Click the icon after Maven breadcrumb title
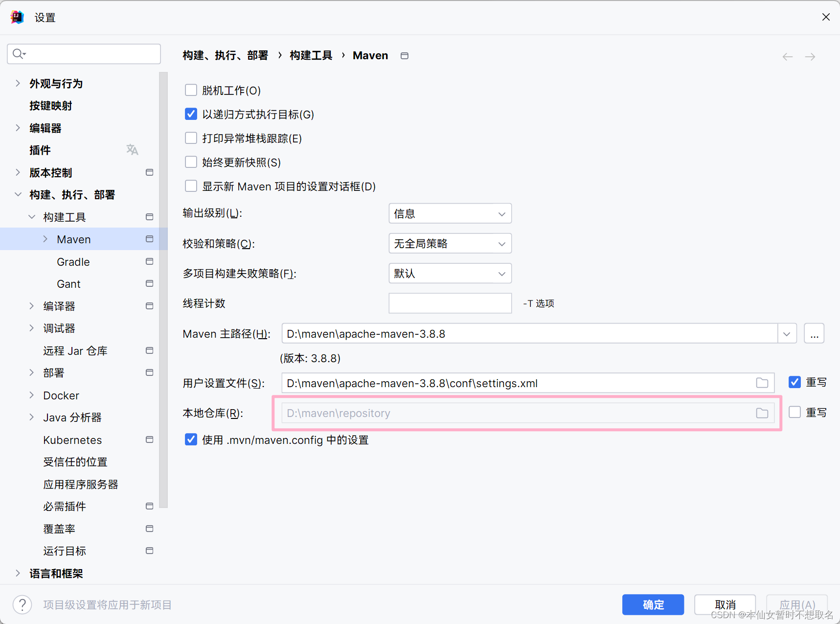The image size is (840, 624). [x=405, y=56]
